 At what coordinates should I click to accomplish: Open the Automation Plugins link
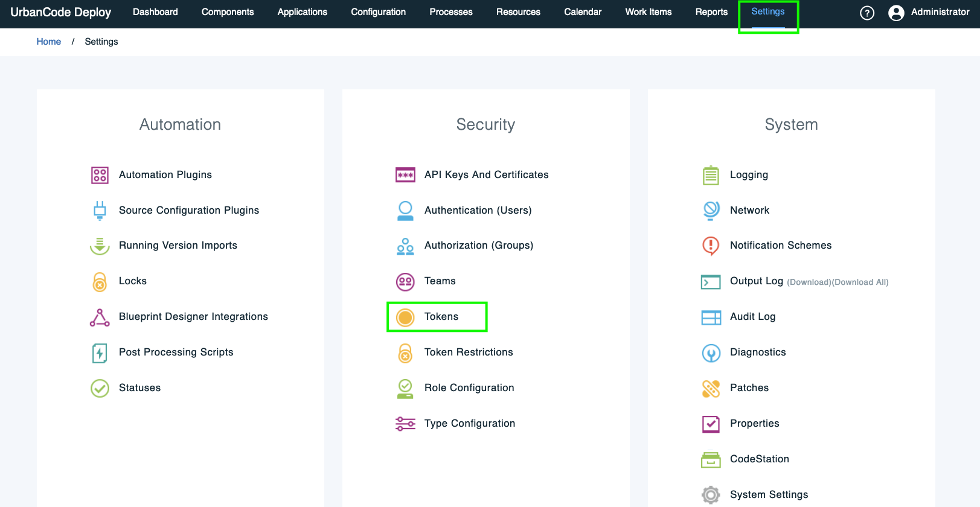point(165,175)
